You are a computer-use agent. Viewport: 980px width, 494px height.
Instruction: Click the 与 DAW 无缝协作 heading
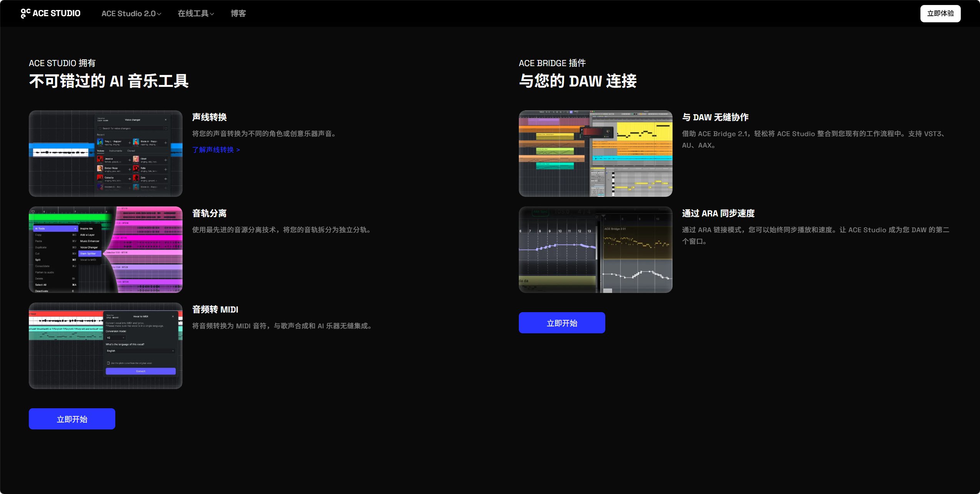pyautogui.click(x=715, y=117)
